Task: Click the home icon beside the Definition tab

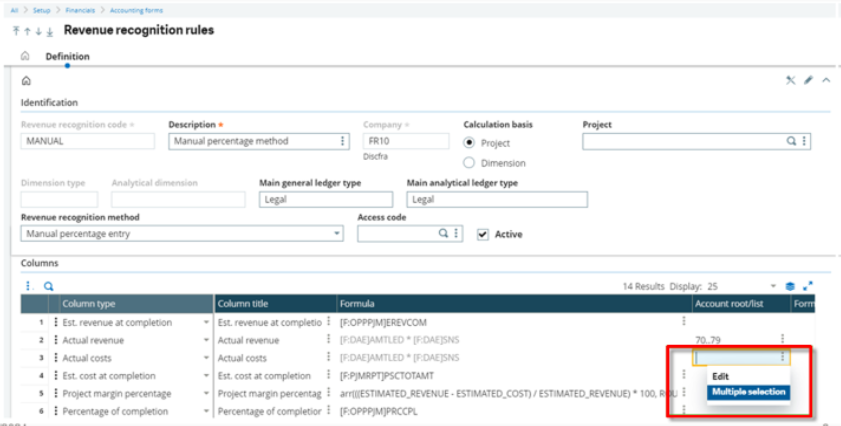Action: [x=25, y=57]
